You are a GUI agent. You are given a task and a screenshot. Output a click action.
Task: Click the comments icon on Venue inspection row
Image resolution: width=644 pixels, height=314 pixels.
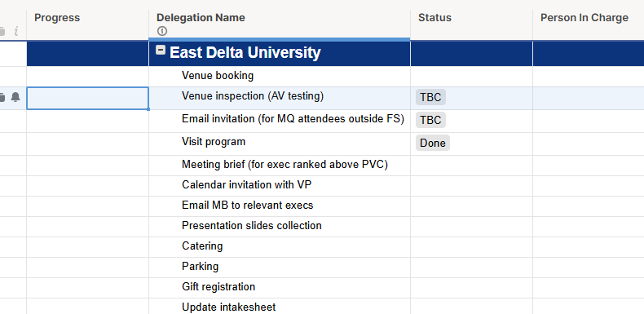2,97
